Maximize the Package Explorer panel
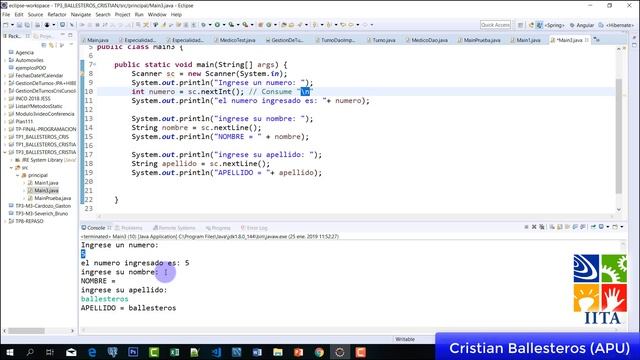The height and width of the screenshot is (360, 640). point(70,36)
